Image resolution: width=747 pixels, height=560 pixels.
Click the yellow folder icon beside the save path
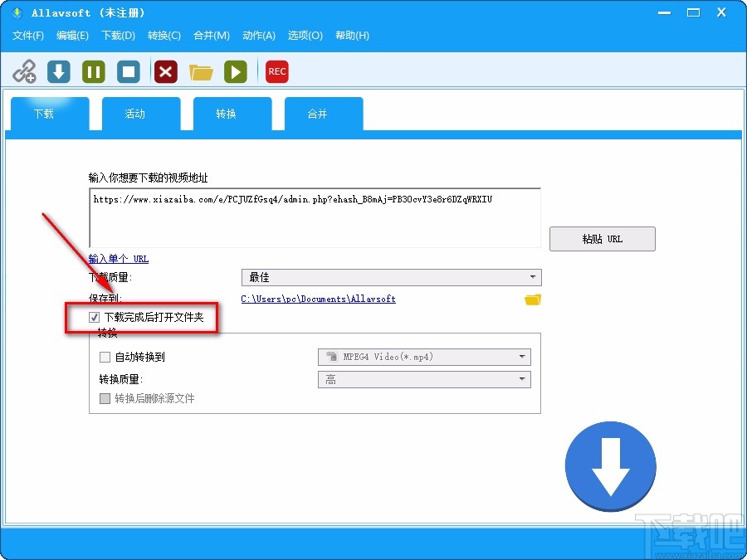pyautogui.click(x=532, y=300)
